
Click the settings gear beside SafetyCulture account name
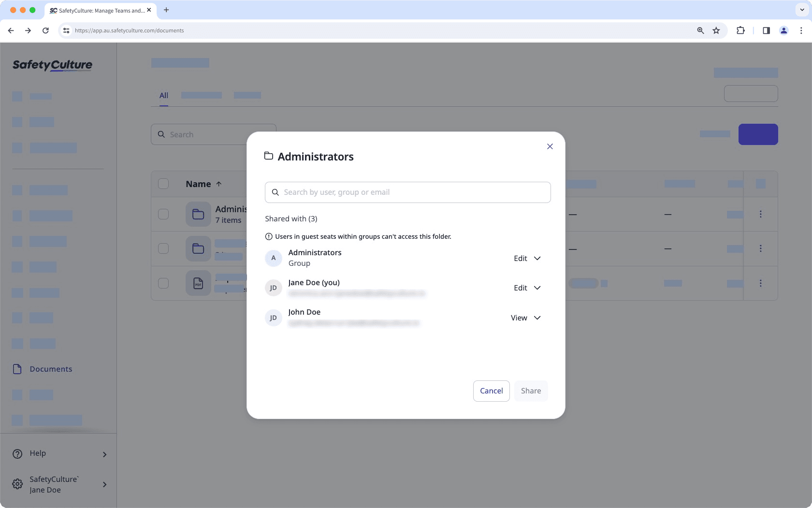click(17, 484)
